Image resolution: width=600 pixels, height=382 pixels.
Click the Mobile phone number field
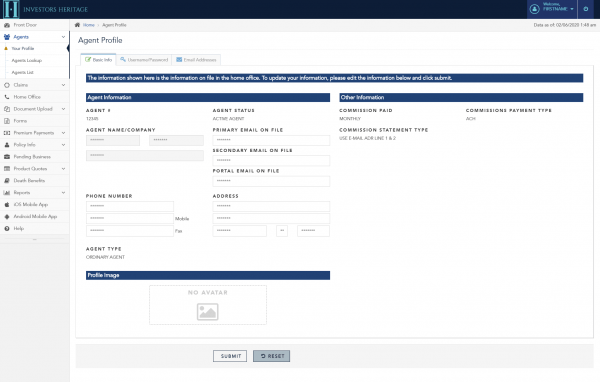click(x=130, y=219)
